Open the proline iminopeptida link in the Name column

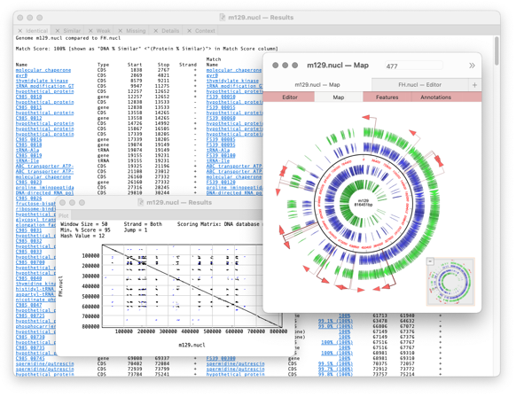coord(44,188)
